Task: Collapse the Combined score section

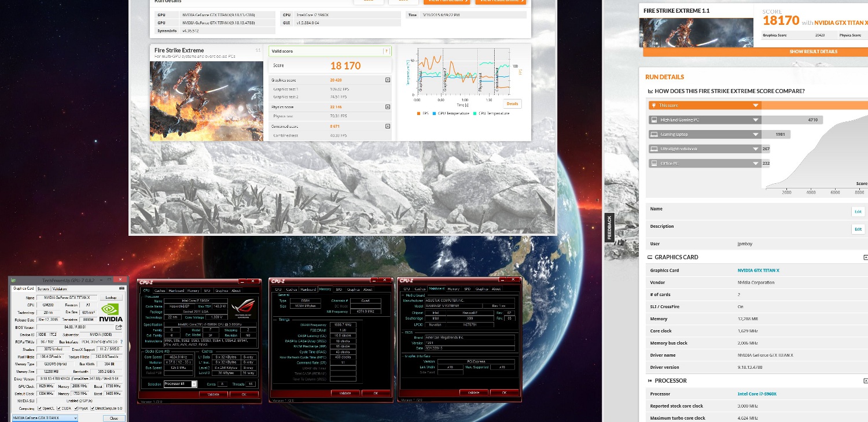Action: [388, 126]
